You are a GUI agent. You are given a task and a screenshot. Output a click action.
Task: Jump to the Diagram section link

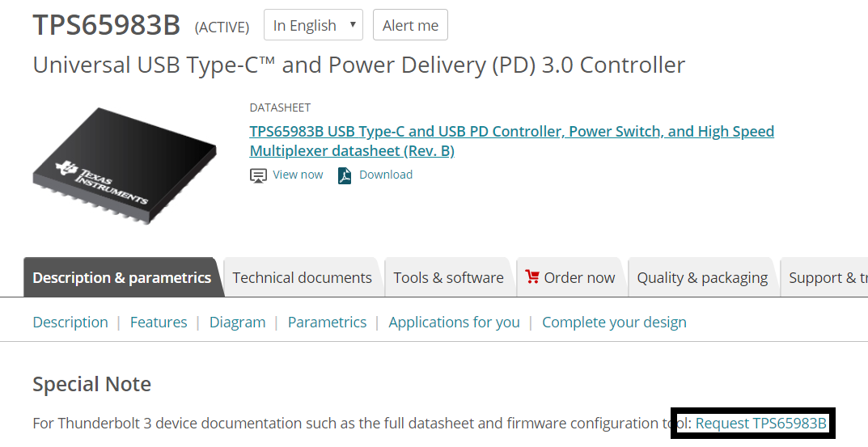(238, 322)
